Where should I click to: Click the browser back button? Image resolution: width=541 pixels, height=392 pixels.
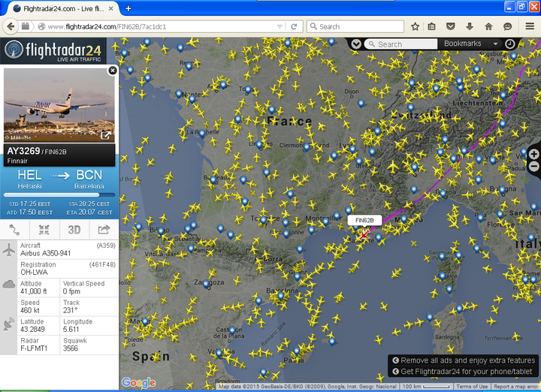pyautogui.click(x=11, y=26)
